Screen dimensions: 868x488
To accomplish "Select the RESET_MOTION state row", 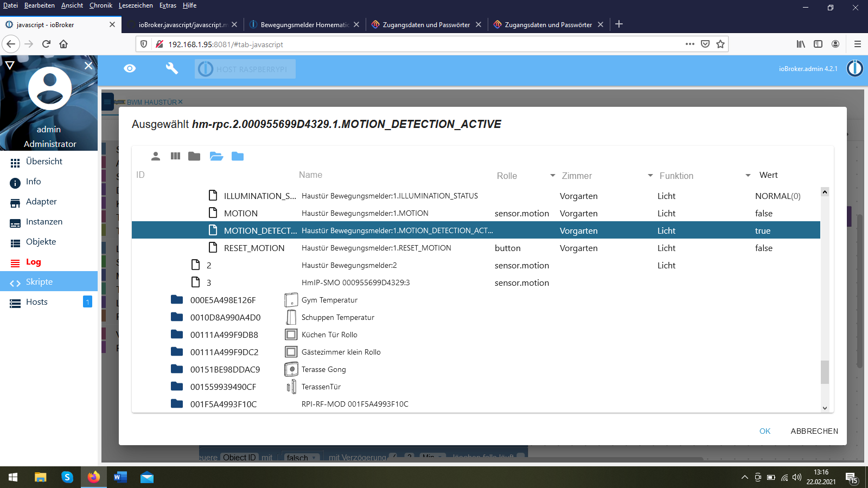I will (x=476, y=248).
